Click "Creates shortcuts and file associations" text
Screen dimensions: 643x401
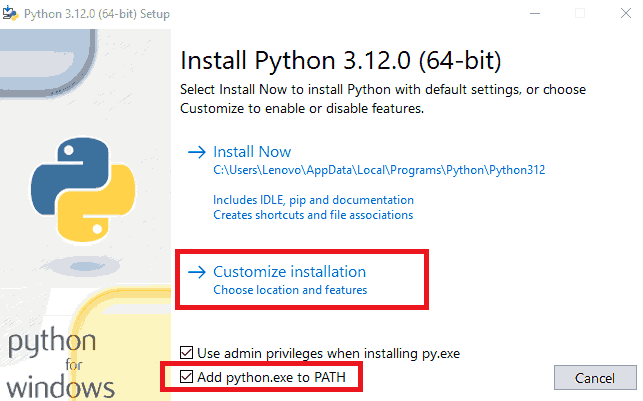313,215
